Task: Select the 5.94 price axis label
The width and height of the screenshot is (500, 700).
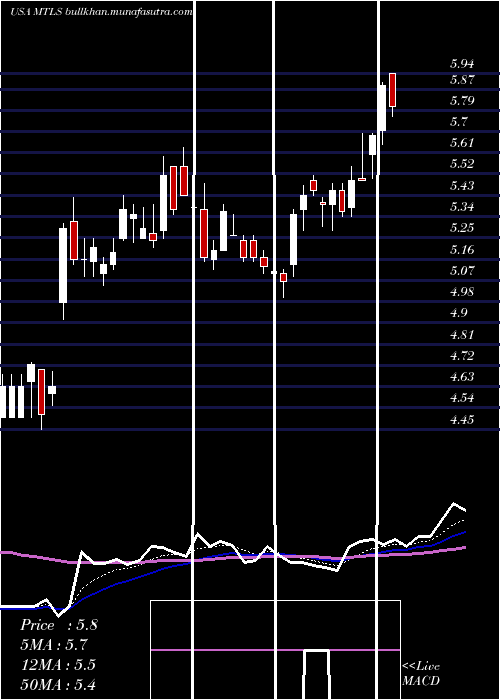Action: pyautogui.click(x=462, y=64)
